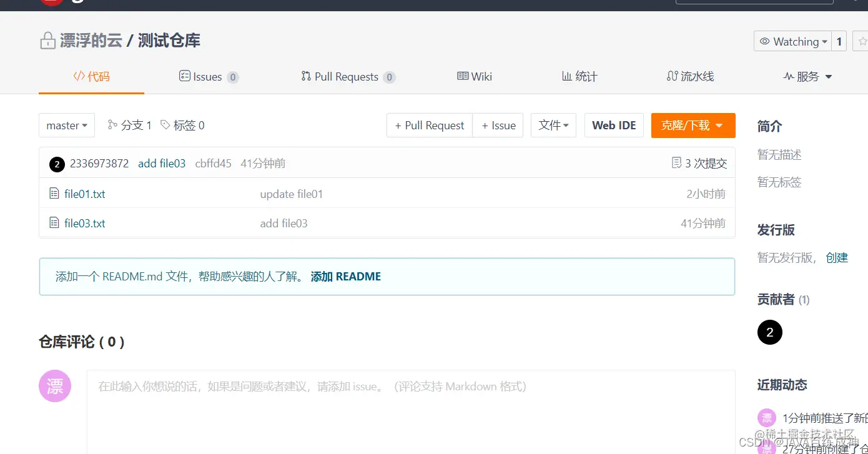Click the file icon beside file03.txt
868x454 pixels.
pos(54,222)
